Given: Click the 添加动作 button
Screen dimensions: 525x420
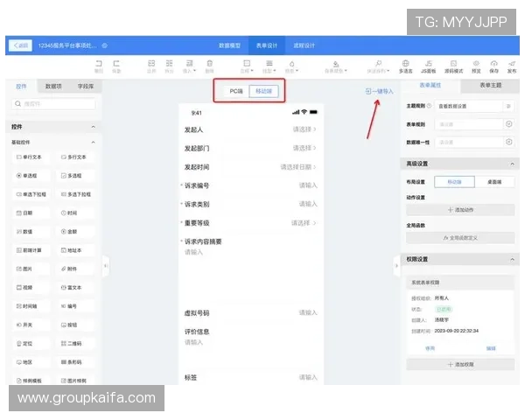Looking at the screenshot, I should pyautogui.click(x=460, y=210).
